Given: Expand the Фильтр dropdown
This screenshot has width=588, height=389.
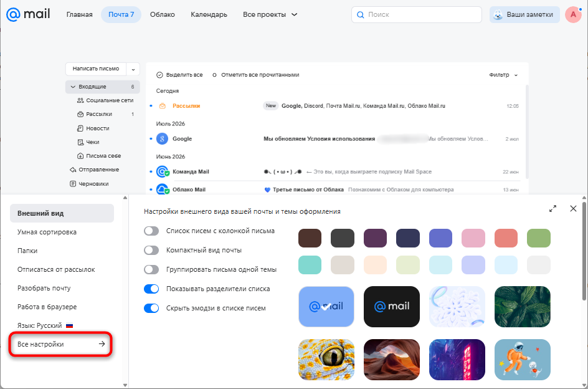Looking at the screenshot, I should 503,75.
